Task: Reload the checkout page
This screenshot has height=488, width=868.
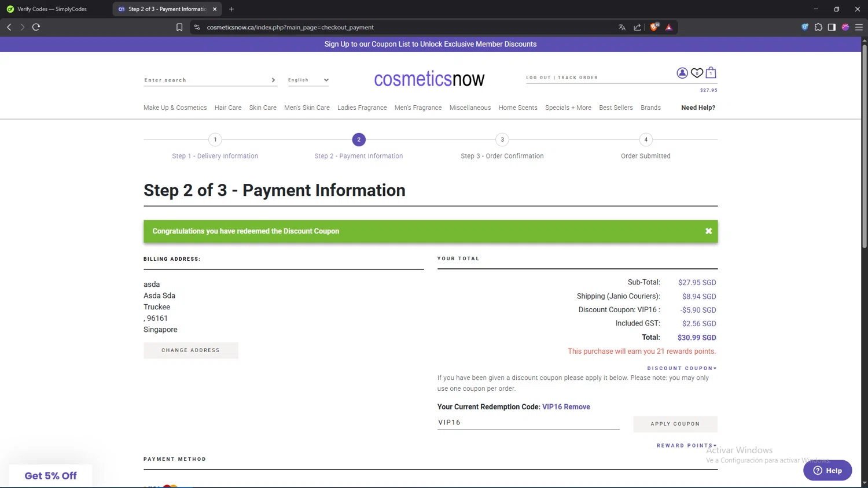Action: click(x=36, y=27)
